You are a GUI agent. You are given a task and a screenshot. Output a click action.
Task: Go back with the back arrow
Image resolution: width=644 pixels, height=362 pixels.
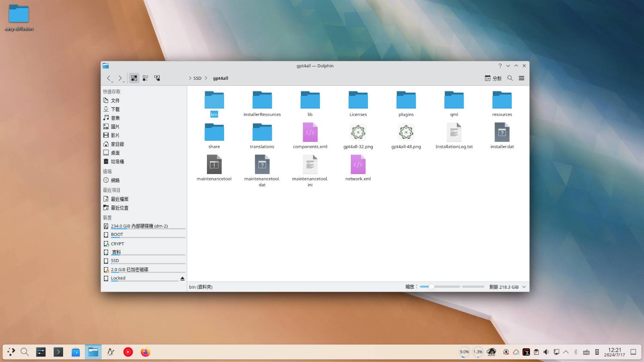click(x=109, y=78)
